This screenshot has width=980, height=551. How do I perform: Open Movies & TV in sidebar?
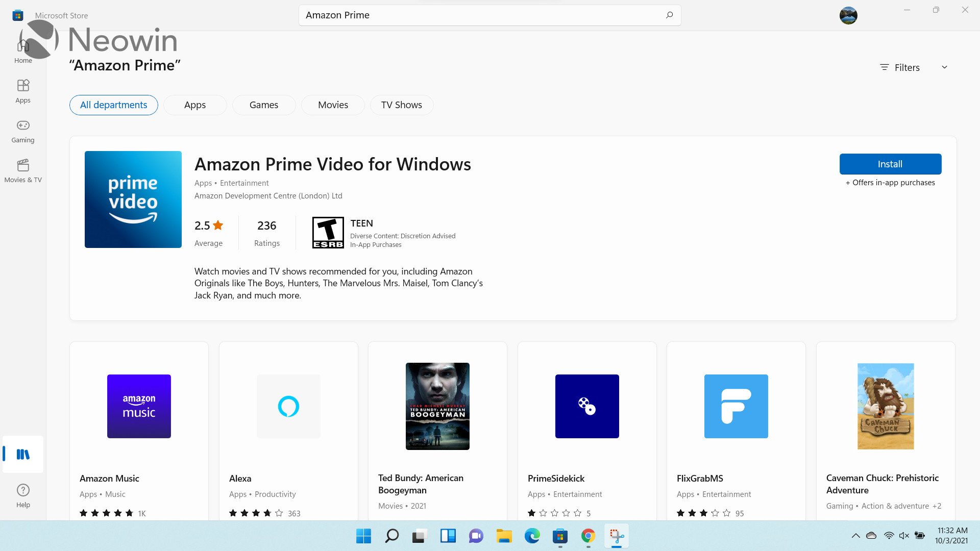point(23,171)
